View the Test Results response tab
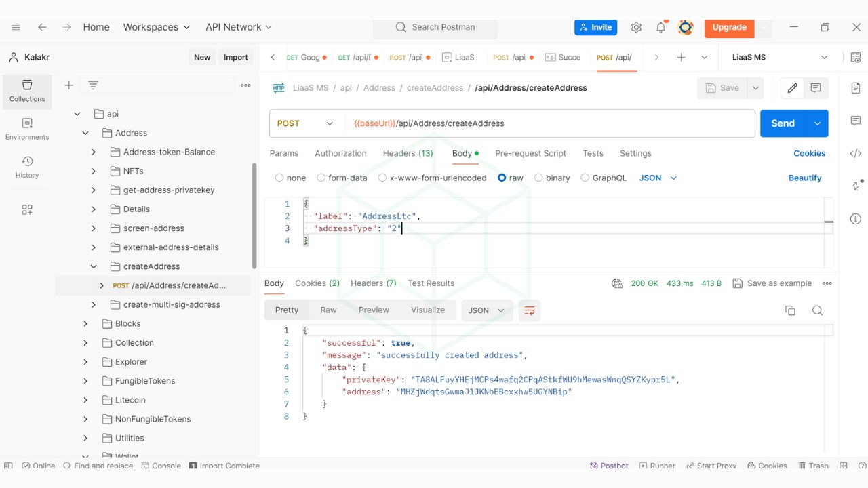Screen dimensions: 868x488 pos(431,283)
